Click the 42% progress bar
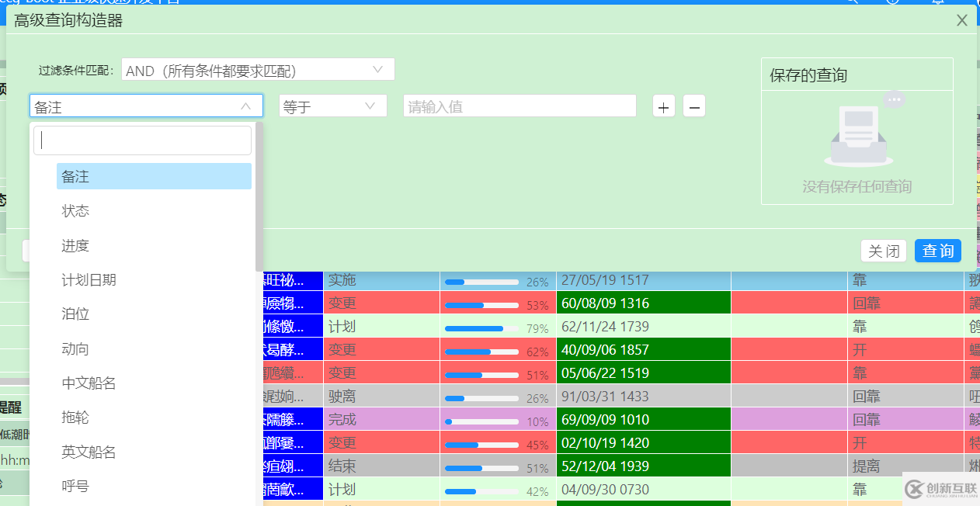The height and width of the screenshot is (506, 980). coord(481,491)
